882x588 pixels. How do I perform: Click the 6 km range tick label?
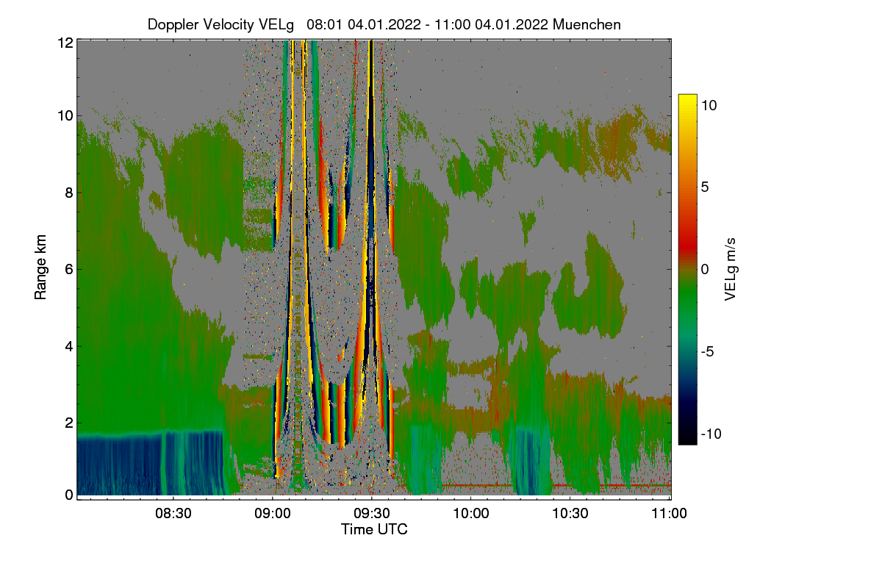(x=68, y=269)
